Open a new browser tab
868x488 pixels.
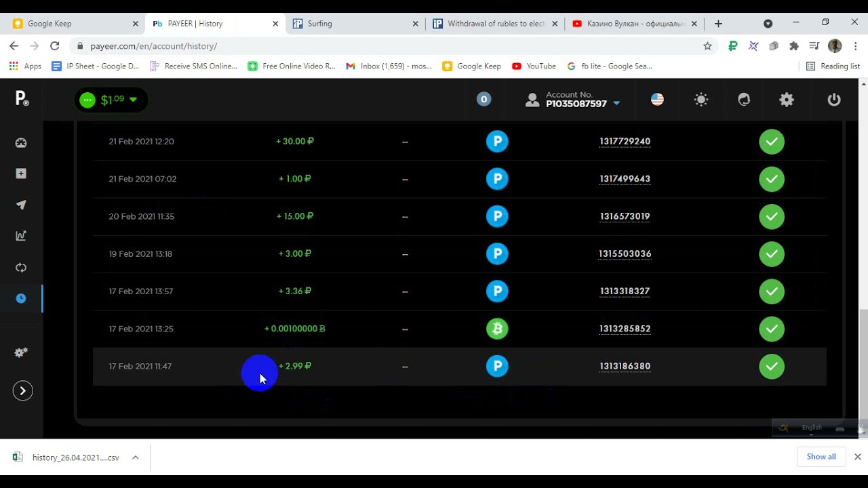click(x=718, y=23)
